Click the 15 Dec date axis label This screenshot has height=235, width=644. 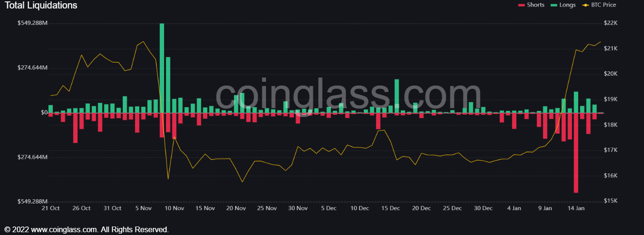(391, 208)
